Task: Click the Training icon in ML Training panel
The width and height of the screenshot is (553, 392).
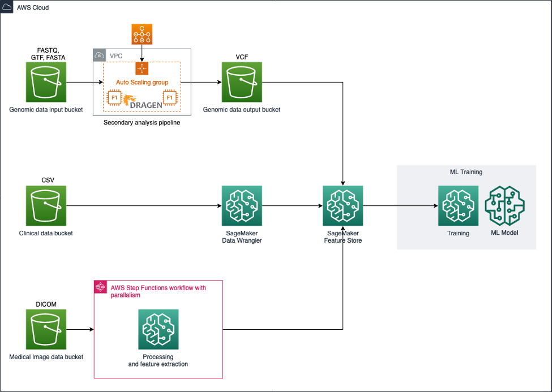Action: [x=458, y=205]
